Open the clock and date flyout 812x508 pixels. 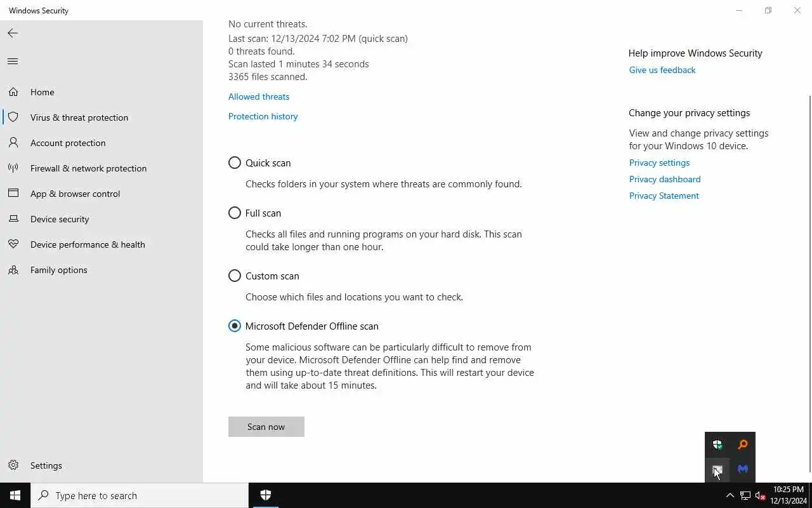[789, 495]
